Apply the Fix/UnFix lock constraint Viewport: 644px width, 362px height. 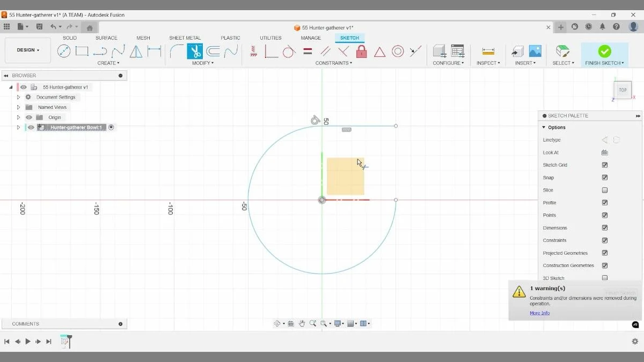pyautogui.click(x=362, y=51)
